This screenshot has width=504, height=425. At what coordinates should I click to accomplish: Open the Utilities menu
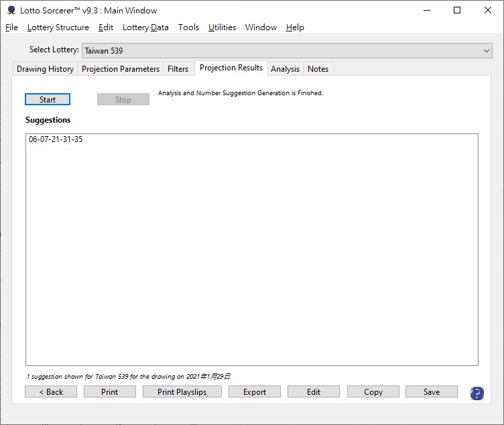(x=222, y=27)
